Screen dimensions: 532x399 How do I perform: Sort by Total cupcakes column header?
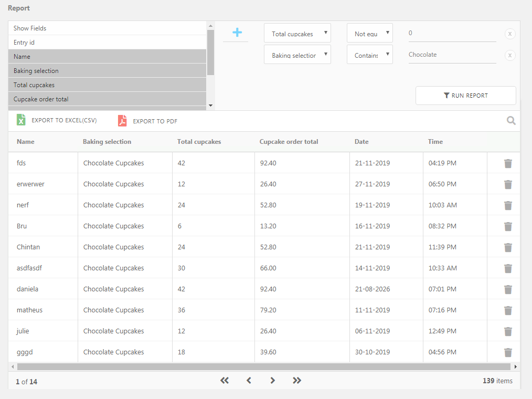pyautogui.click(x=199, y=142)
